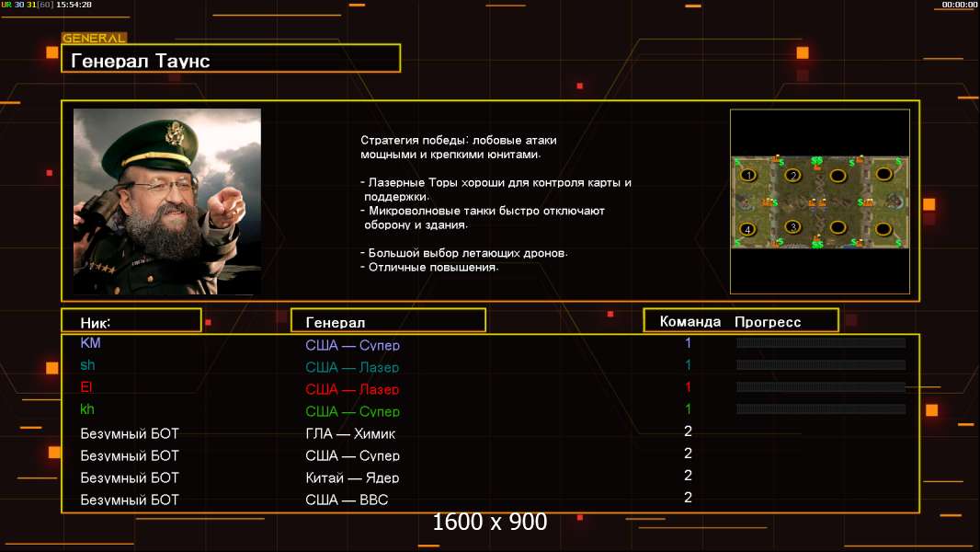Click 'США — Супер' in the KM row
The image size is (980, 552).
point(352,345)
